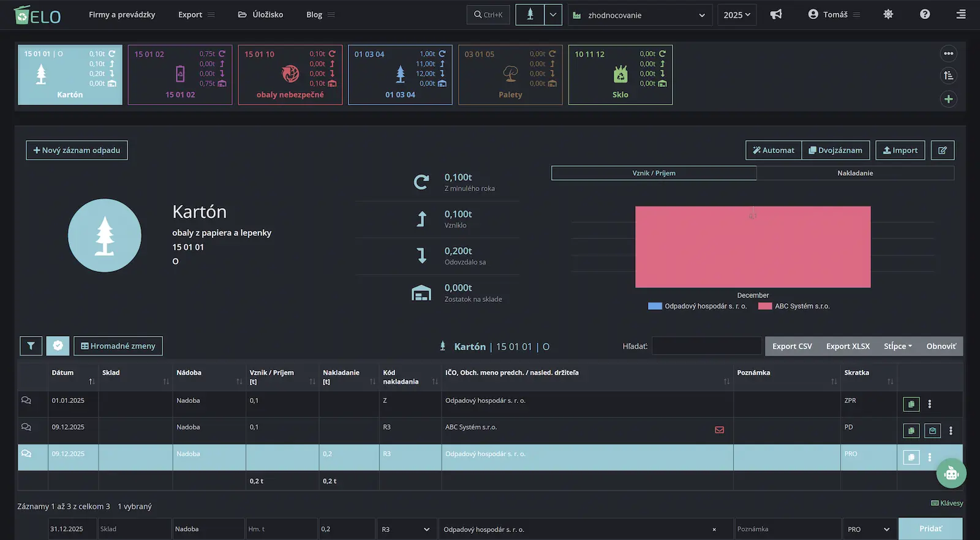Click the sort order icon beside waste cards
This screenshot has height=540, width=980.
click(949, 76)
